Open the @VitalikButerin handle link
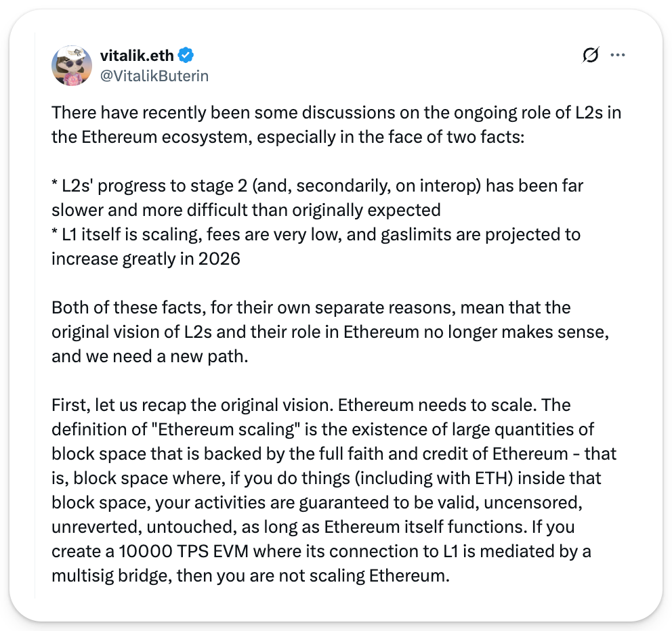The width and height of the screenshot is (672, 631). tap(154, 76)
